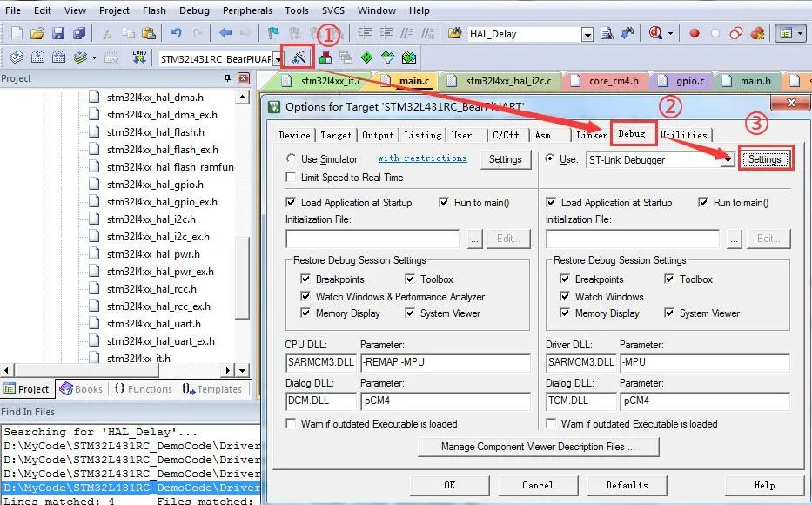Open the Utilities tab

(x=683, y=135)
